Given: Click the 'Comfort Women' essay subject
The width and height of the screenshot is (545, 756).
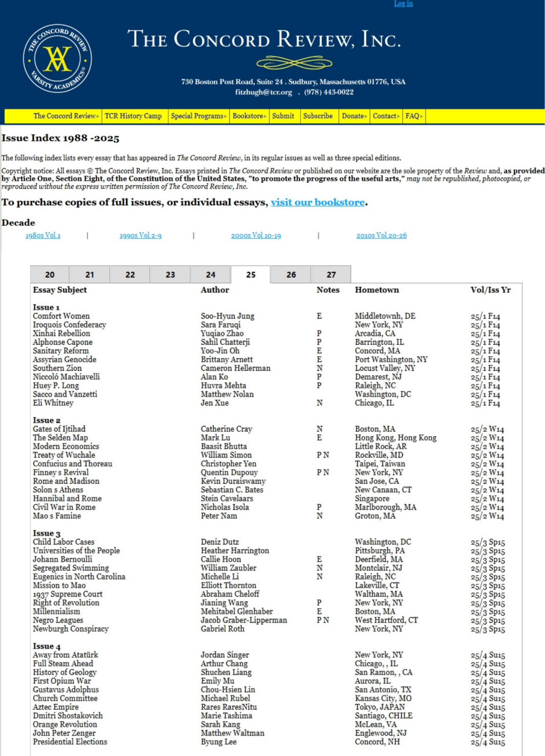Looking at the screenshot, I should [61, 316].
